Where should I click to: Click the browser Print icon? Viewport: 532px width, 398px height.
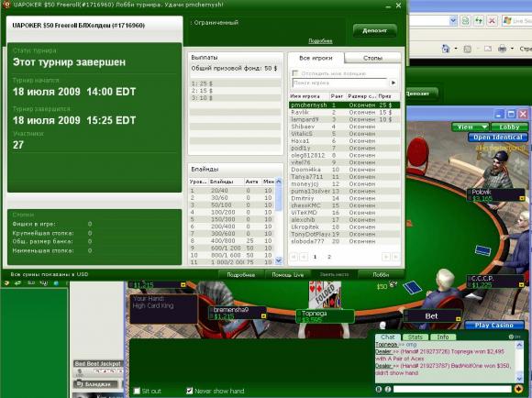coord(502,49)
